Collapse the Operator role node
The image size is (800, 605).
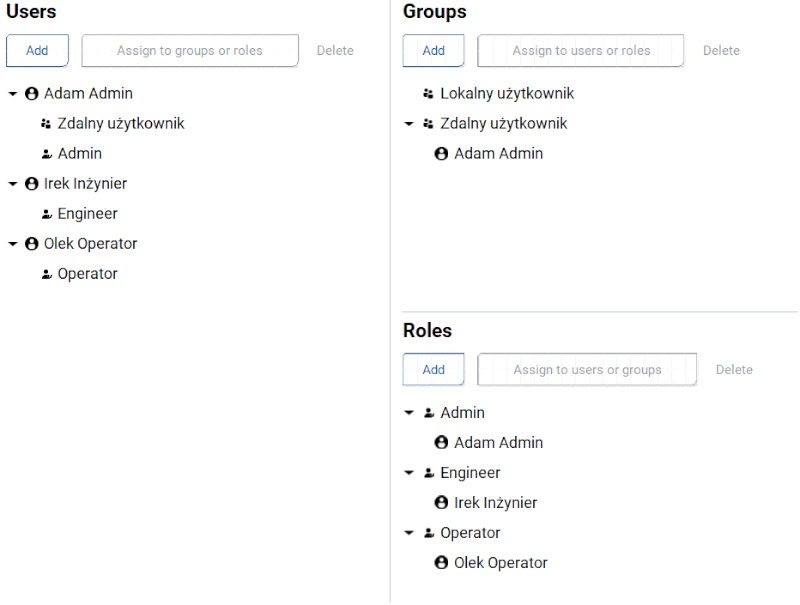[x=409, y=533]
